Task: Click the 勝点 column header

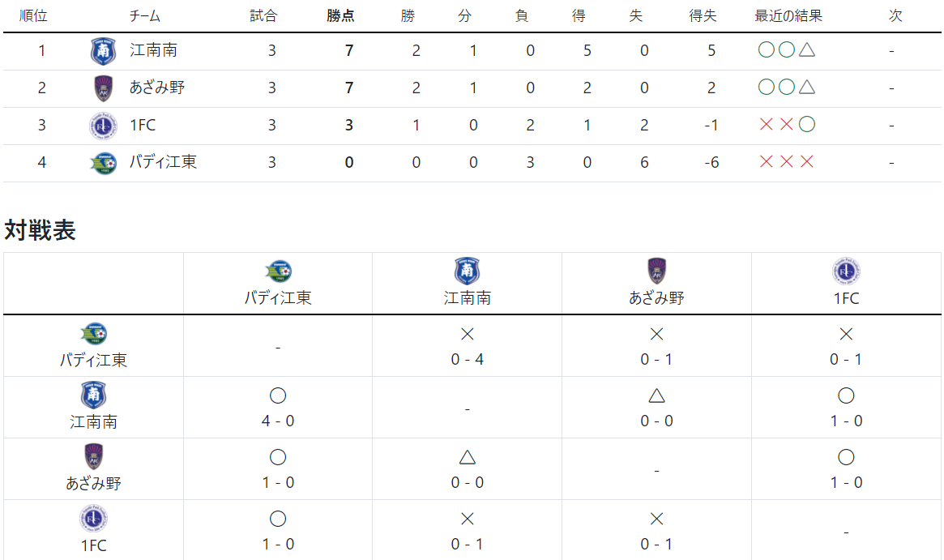Action: (x=341, y=16)
